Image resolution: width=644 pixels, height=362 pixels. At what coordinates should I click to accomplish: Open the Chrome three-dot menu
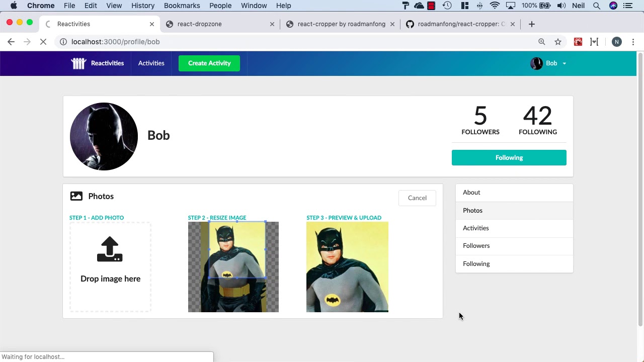[x=633, y=42]
